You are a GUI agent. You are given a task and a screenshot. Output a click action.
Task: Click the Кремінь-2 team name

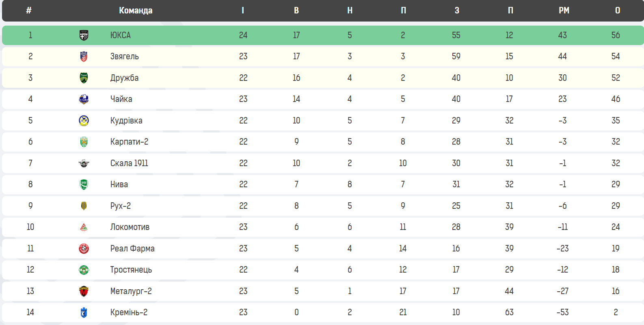click(x=129, y=312)
